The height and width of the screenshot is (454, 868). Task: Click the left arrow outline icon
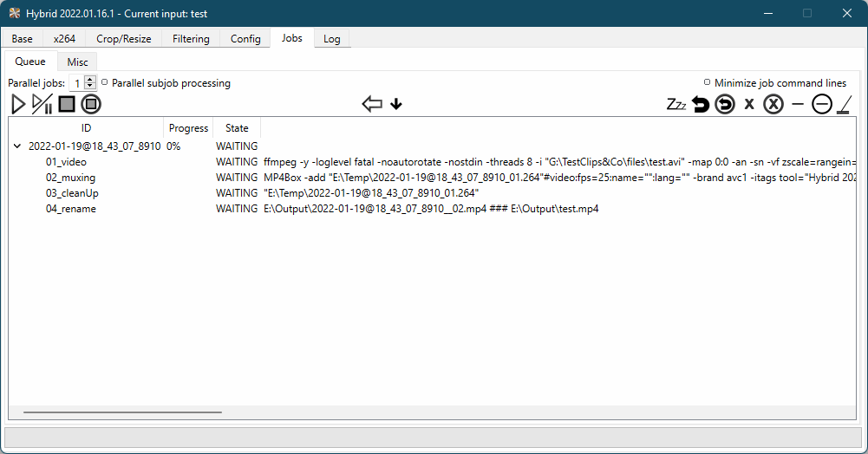[372, 105]
